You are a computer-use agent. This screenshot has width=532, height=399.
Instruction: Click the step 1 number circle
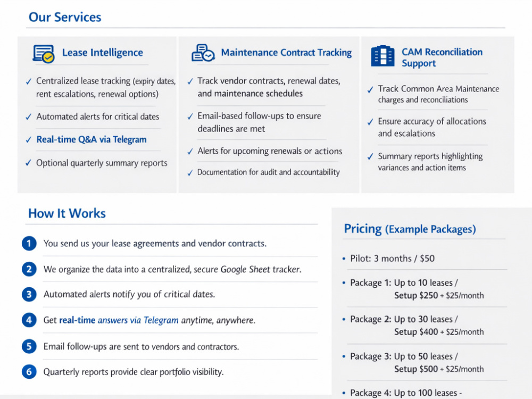coord(29,244)
